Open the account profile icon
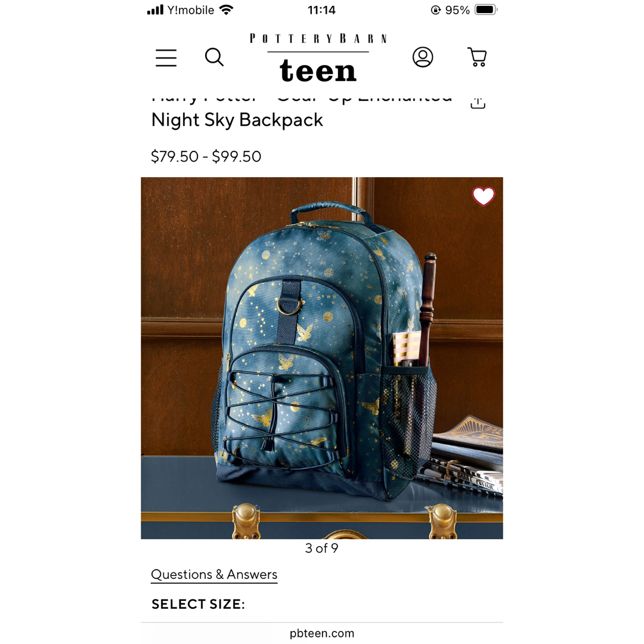This screenshot has width=644, height=644. click(x=423, y=57)
